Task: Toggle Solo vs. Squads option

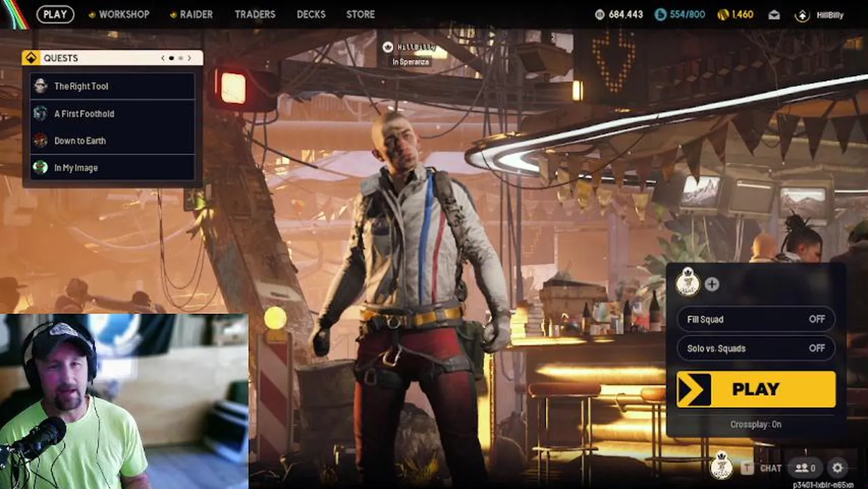Action: pos(756,348)
